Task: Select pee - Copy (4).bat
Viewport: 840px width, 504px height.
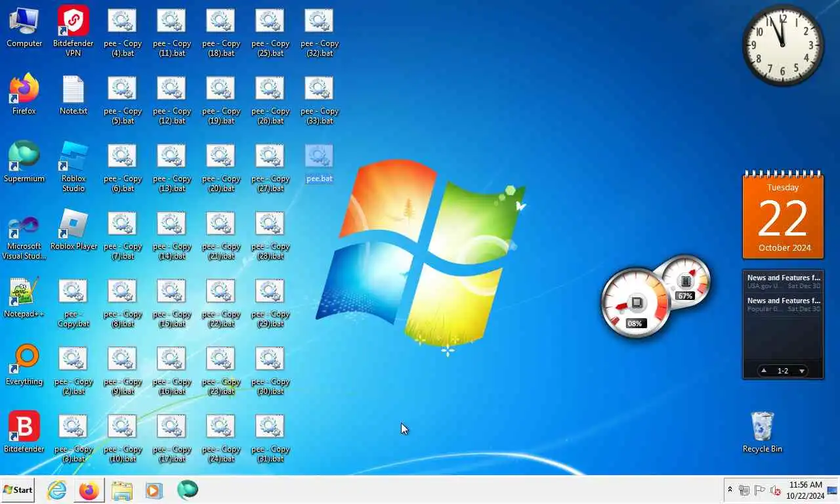Action: (123, 33)
